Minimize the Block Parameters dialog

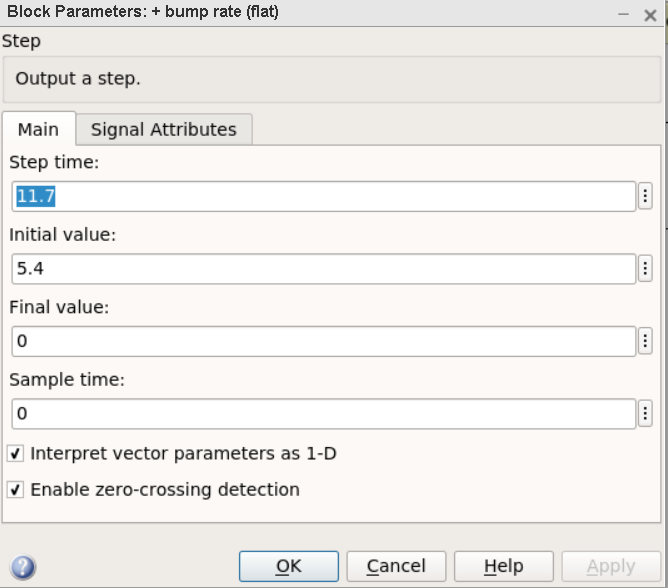click(x=623, y=14)
